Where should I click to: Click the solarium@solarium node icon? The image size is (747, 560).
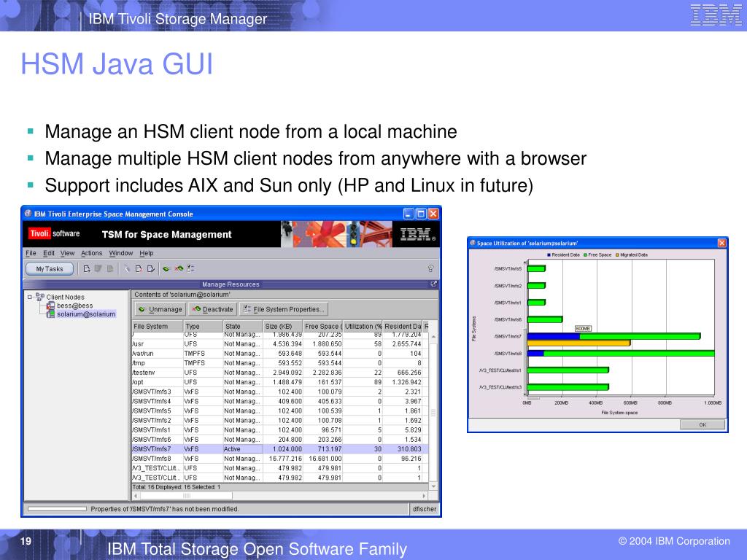[50, 314]
